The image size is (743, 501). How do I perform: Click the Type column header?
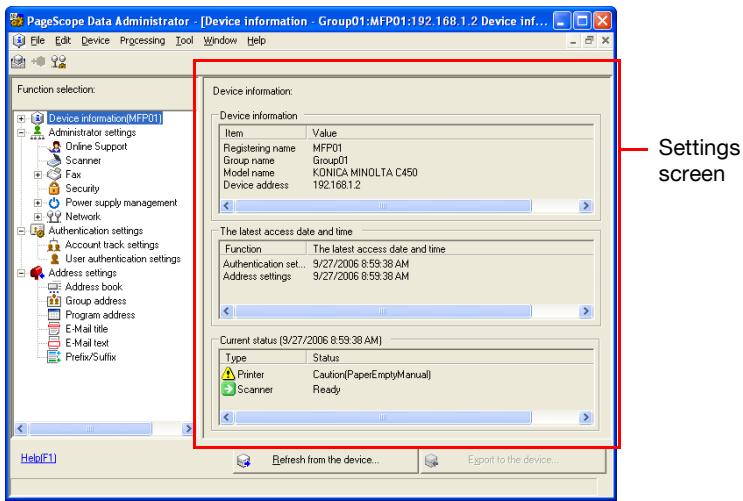coord(263,357)
